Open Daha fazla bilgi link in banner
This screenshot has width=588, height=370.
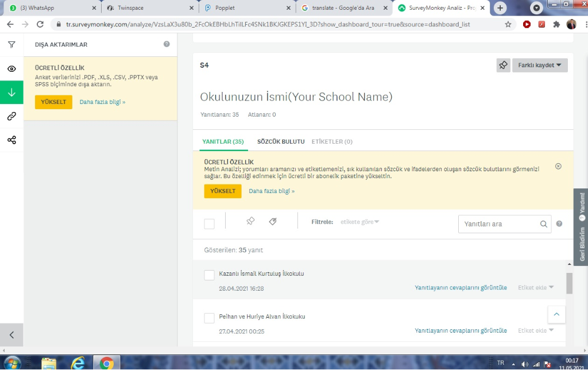coord(272,191)
